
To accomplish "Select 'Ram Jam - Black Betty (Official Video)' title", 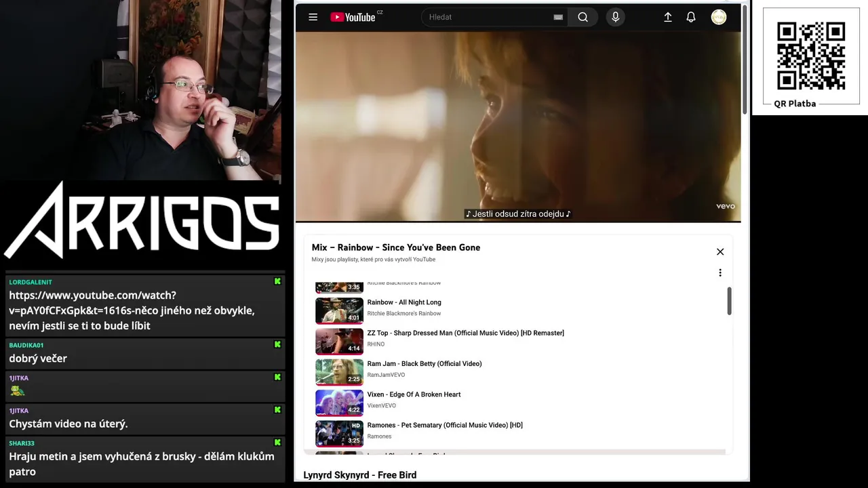I will click(x=425, y=363).
